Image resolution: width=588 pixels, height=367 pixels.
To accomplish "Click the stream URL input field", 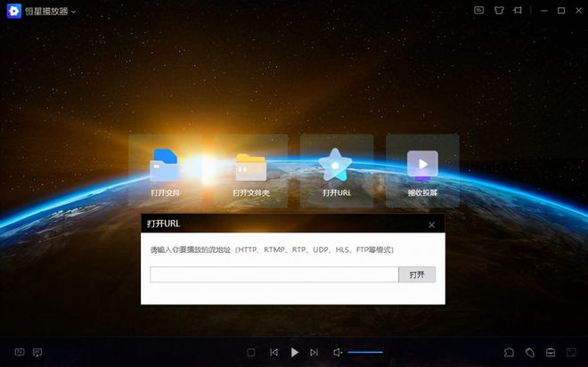I will tap(274, 274).
